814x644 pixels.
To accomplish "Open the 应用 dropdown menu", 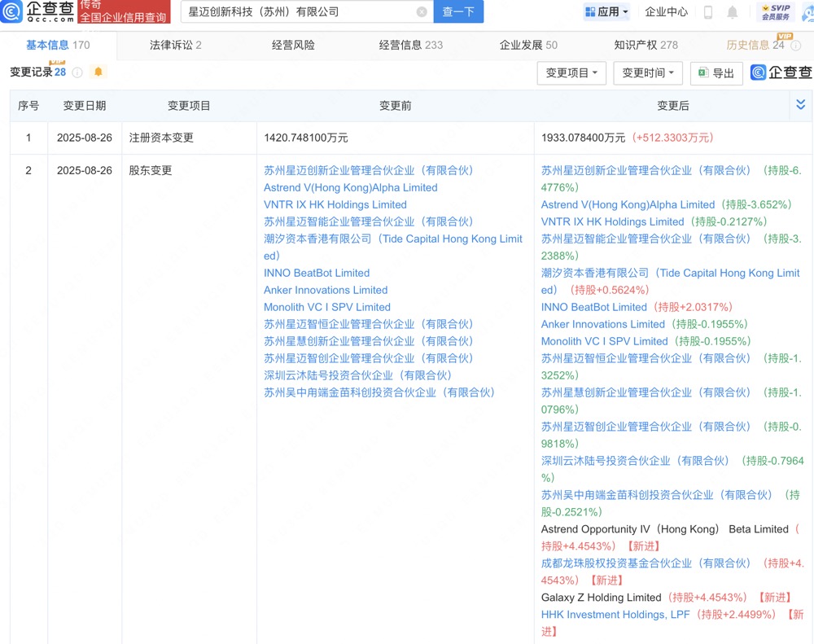I will coord(606,11).
